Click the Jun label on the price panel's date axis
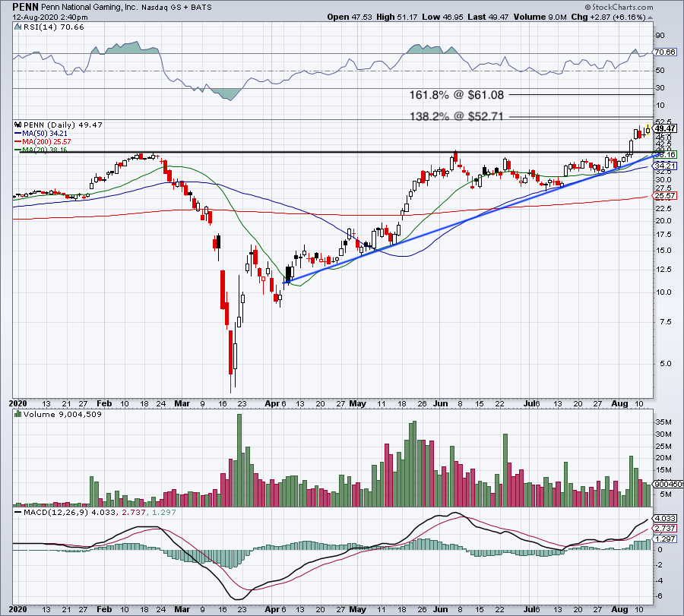Image resolution: width=684 pixels, height=616 pixels. point(441,403)
